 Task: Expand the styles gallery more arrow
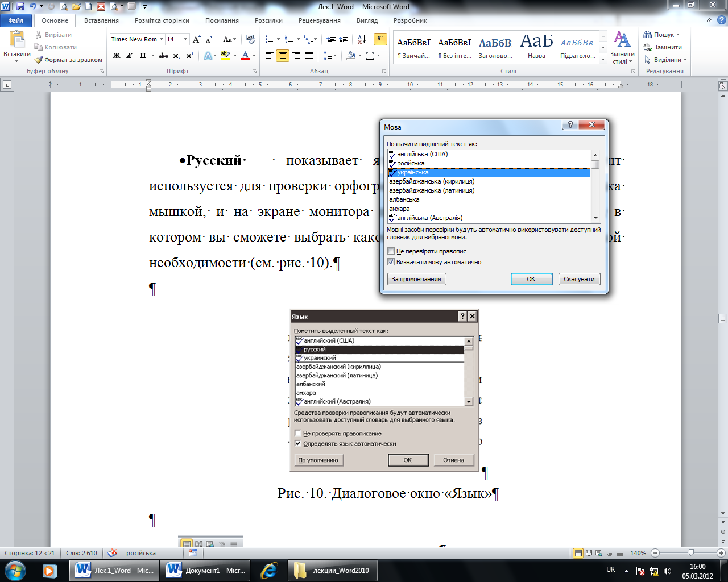click(603, 59)
